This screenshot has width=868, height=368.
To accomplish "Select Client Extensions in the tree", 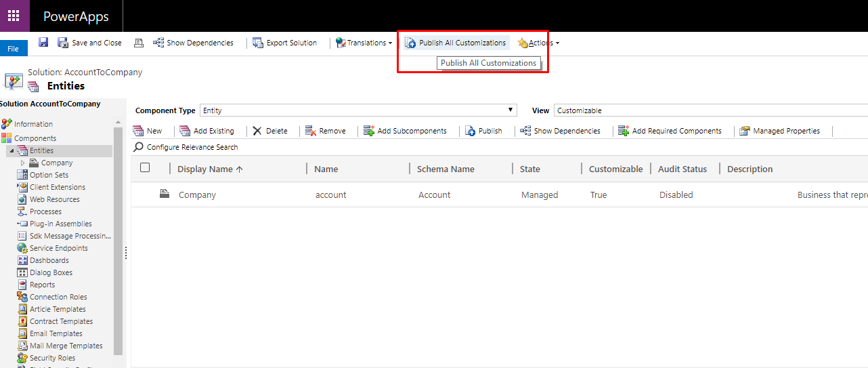I will 58,187.
